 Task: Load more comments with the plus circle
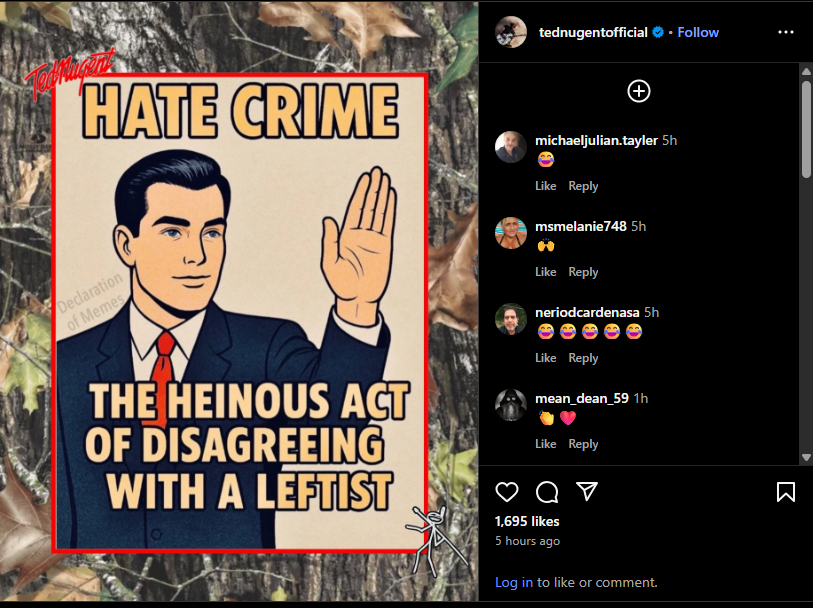639,91
